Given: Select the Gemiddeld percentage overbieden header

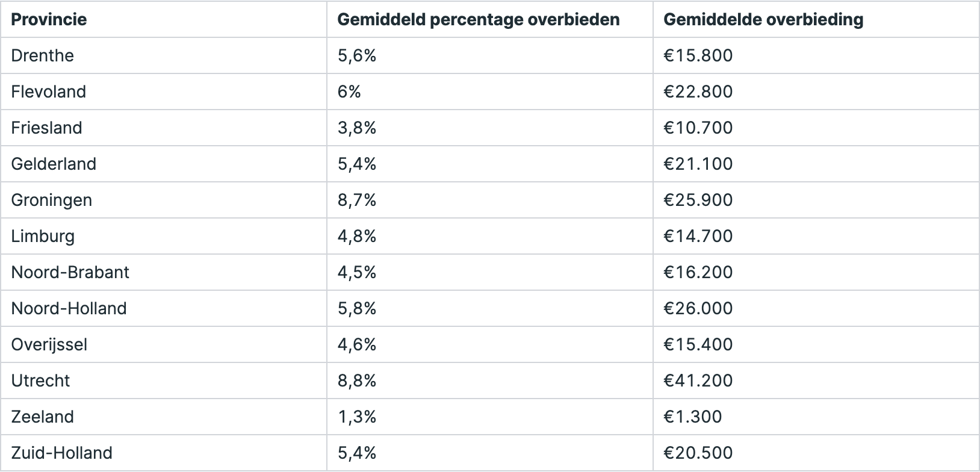Looking at the screenshot, I should [x=479, y=19].
